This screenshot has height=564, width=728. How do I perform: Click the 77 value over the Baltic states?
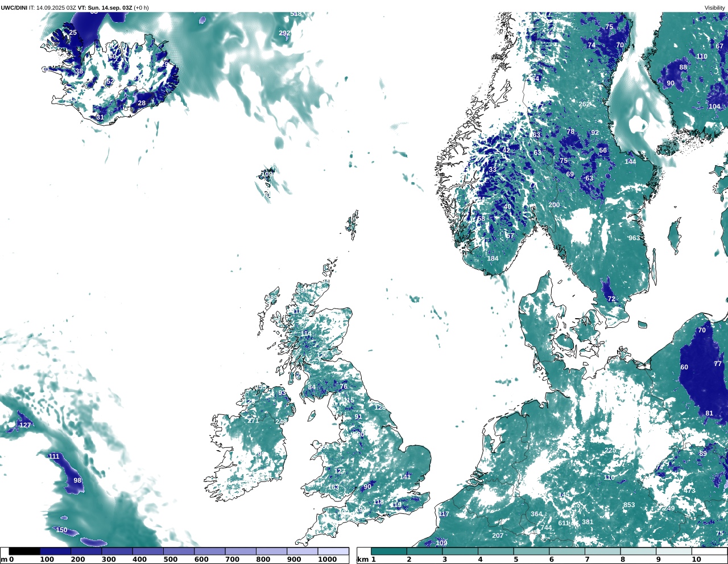point(718,364)
